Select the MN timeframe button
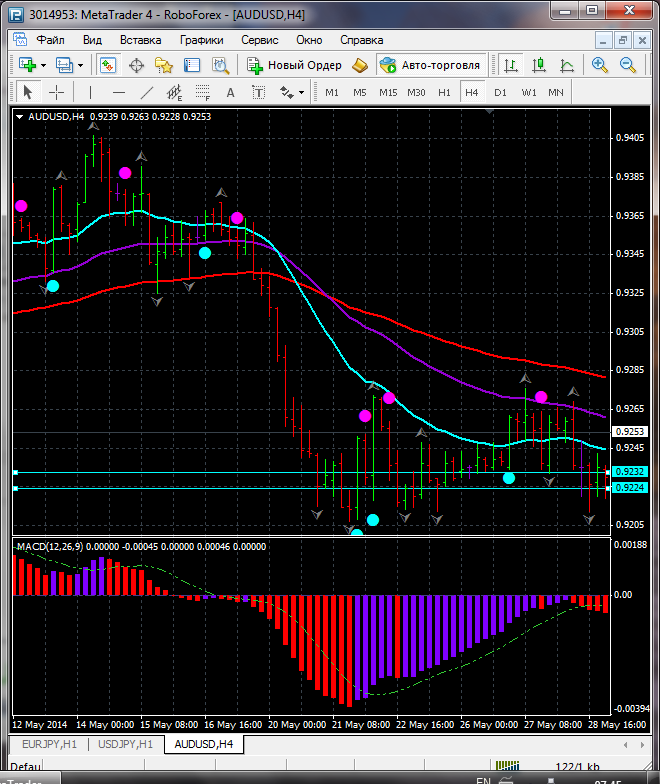Screen dimensions: 660x784 pos(556,92)
